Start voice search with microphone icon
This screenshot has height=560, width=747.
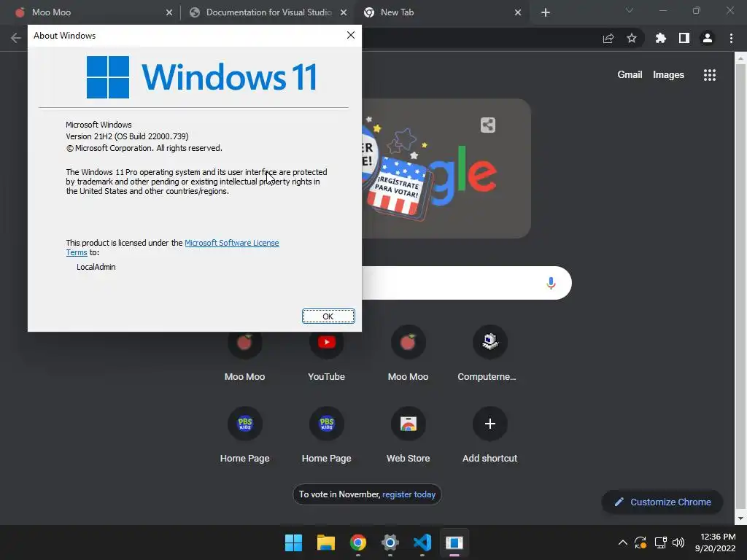[x=551, y=283]
